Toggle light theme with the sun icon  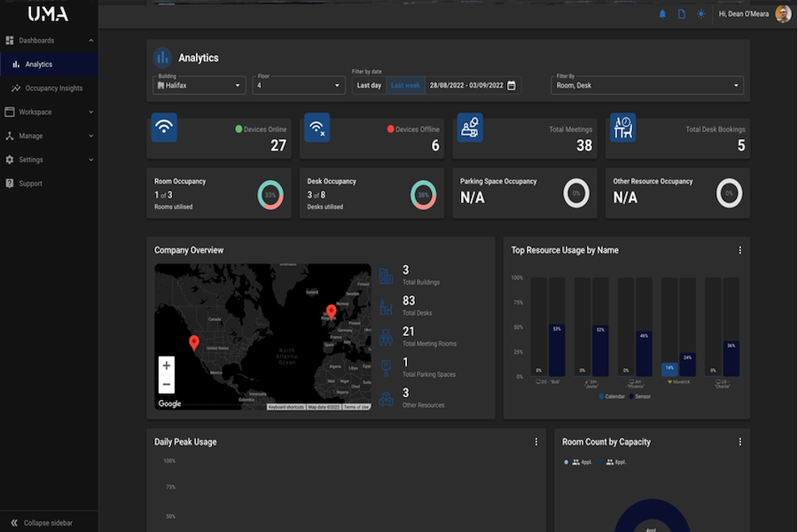[x=700, y=14]
